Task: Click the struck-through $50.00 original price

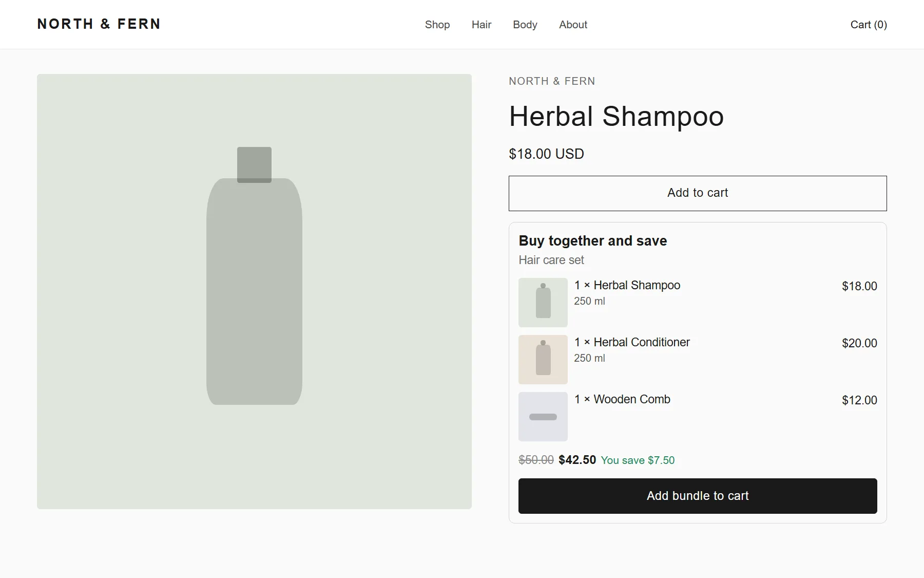Action: point(536,460)
